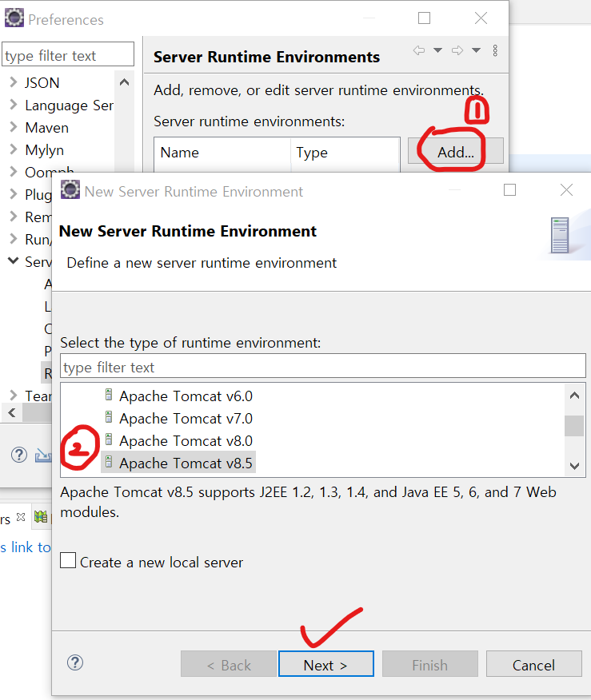Viewport: 591px width, 700px height.
Task: Click the Apache Tomcat v7.0 server icon
Action: point(109,417)
